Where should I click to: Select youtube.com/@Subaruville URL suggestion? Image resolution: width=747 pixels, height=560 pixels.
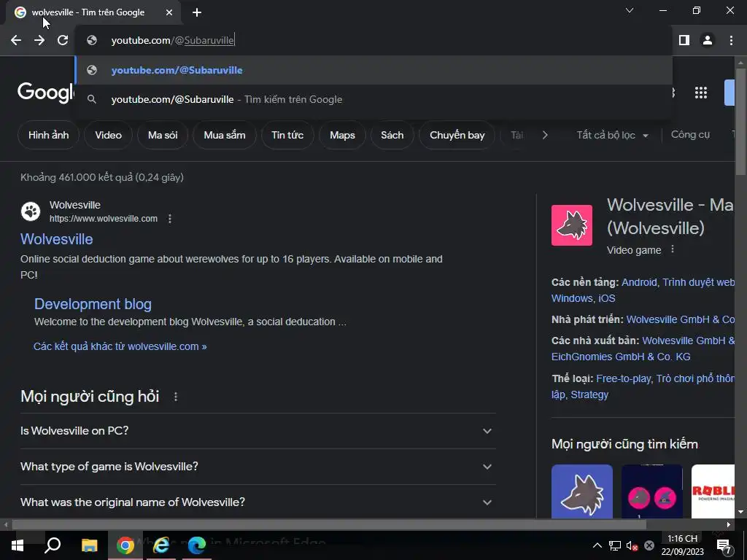[x=373, y=70]
